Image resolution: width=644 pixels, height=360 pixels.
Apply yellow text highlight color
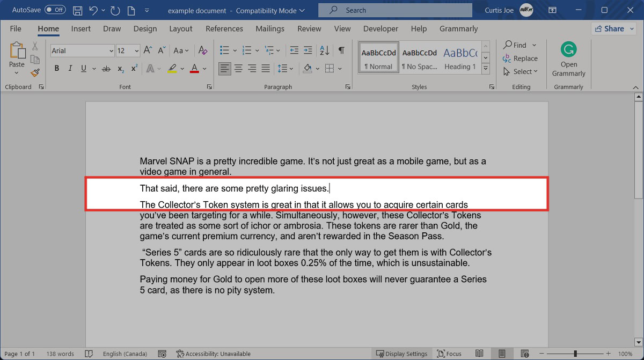click(x=172, y=69)
